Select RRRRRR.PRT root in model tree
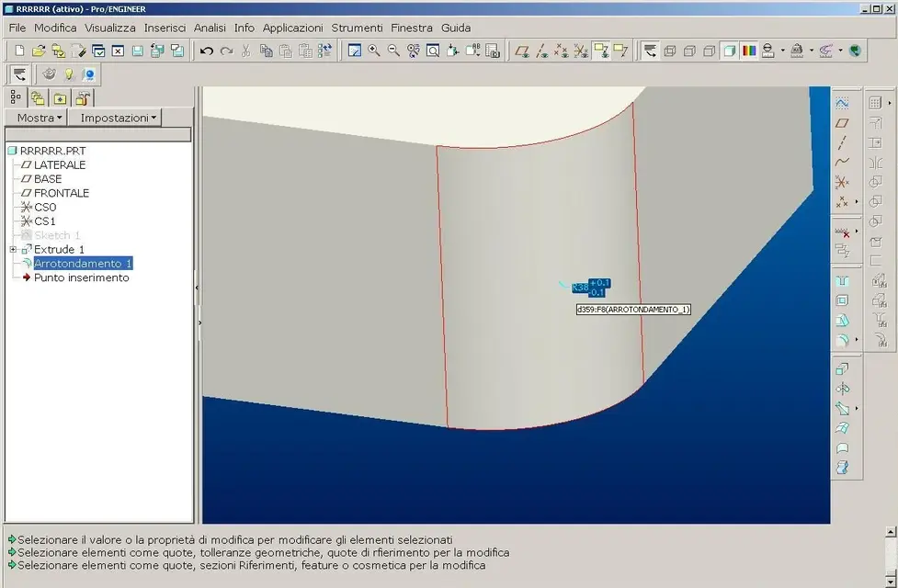Screen dimensions: 898x588 (52, 152)
